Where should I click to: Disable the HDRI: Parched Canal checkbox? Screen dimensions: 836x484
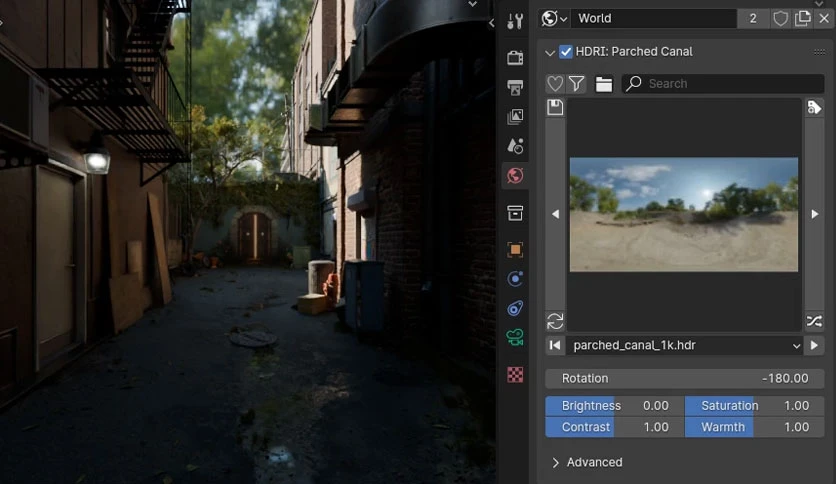coord(566,52)
